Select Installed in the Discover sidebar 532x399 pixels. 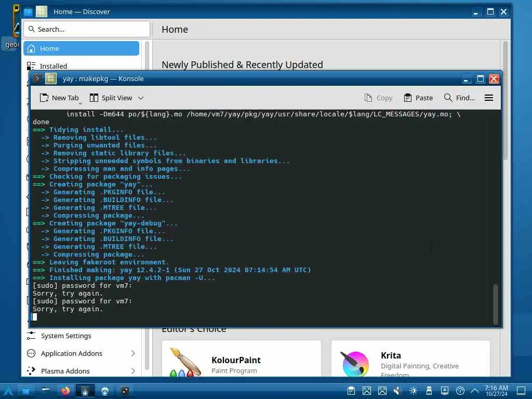coord(82,66)
